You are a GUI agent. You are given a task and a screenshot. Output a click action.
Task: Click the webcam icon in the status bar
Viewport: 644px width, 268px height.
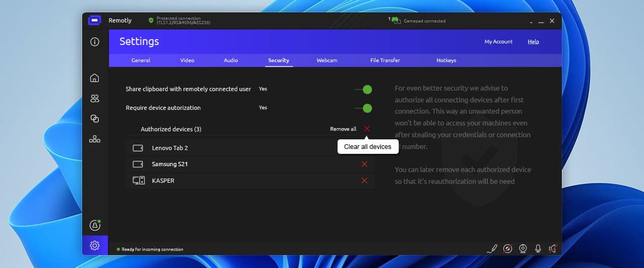point(523,249)
